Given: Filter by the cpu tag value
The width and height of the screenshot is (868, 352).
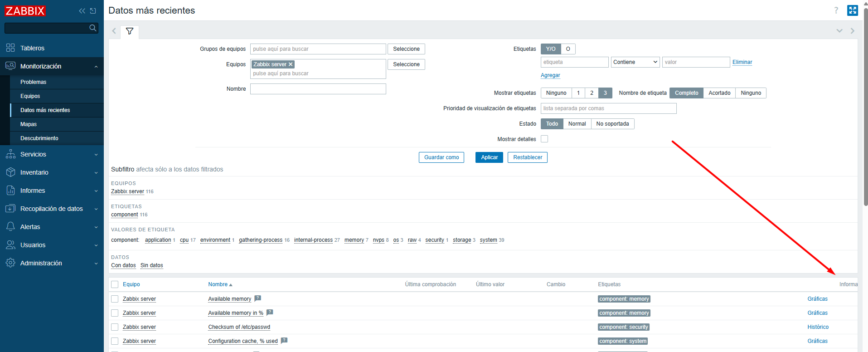Looking at the screenshot, I should coord(184,240).
